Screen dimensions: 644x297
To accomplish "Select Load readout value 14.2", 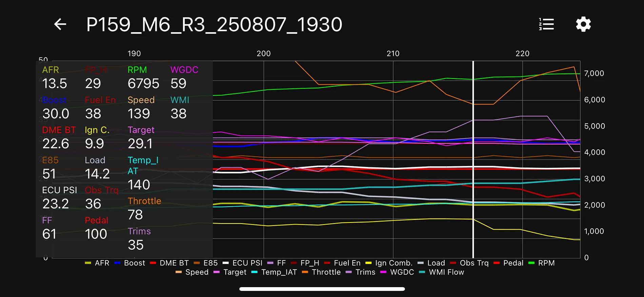I will point(97,174).
